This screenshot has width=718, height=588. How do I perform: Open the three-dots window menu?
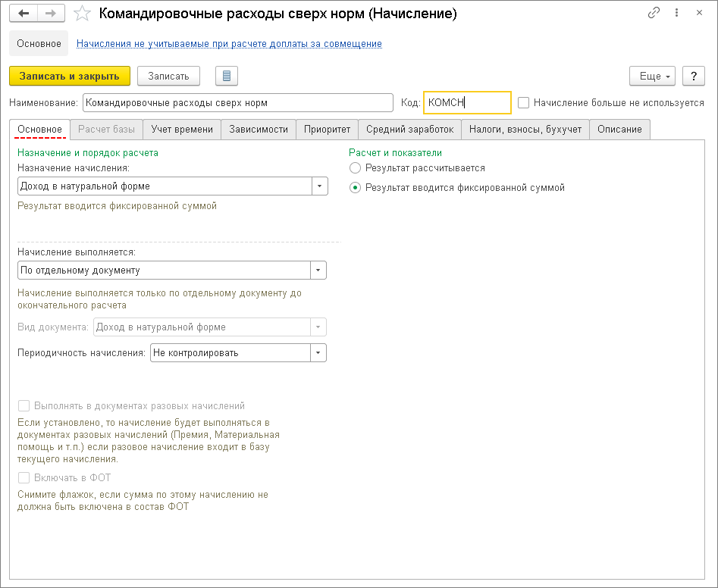click(676, 13)
